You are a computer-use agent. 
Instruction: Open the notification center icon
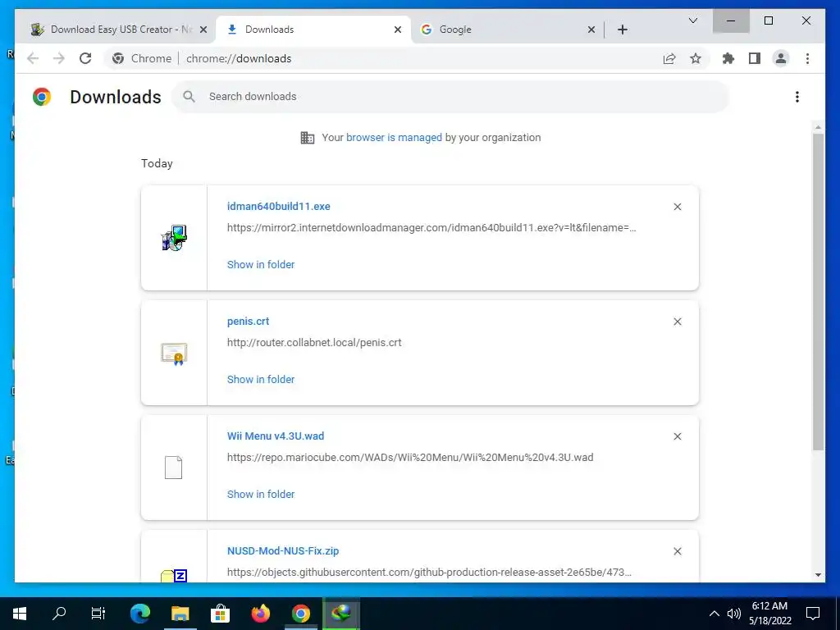coord(813,614)
